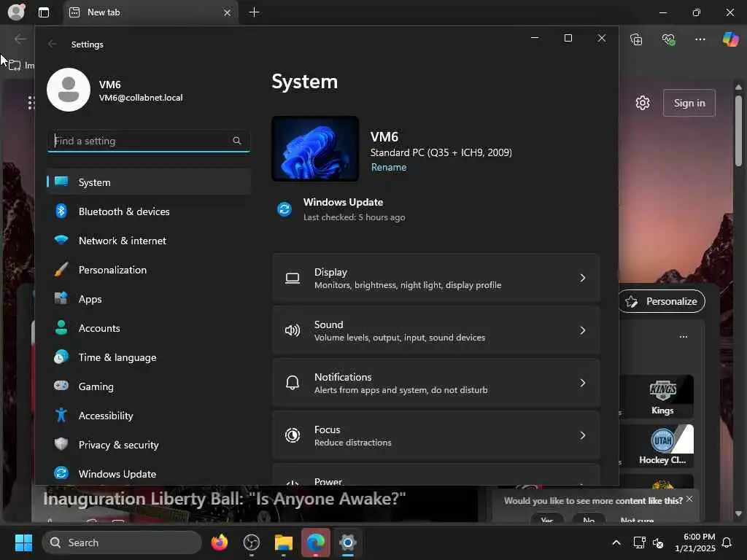Viewport: 747px width, 560px height.
Task: Select Gaming in the Settings sidebar
Action: 149,386
